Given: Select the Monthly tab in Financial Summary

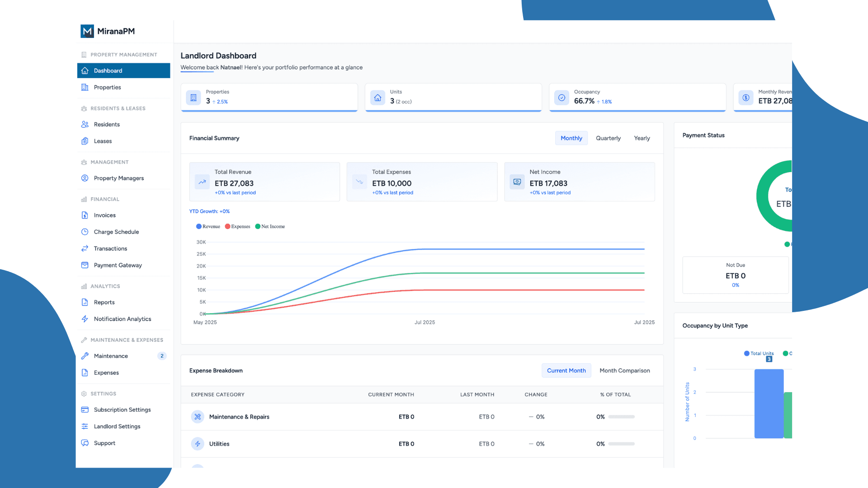Looking at the screenshot, I should pos(571,138).
